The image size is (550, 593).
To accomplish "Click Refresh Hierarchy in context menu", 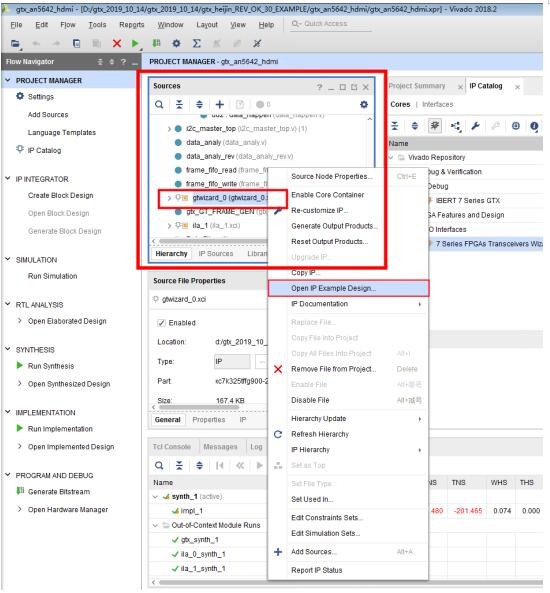I will [x=320, y=434].
